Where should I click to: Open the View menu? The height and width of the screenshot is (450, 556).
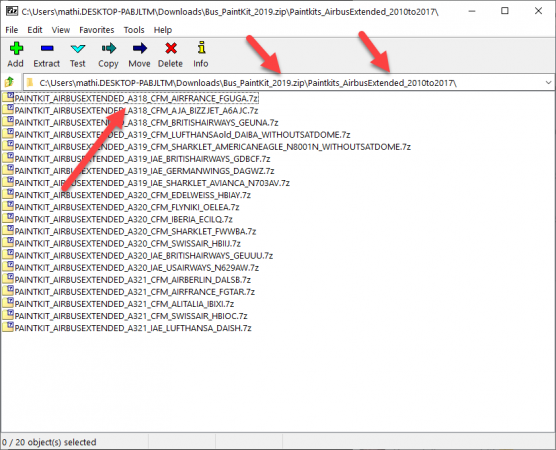(61, 30)
